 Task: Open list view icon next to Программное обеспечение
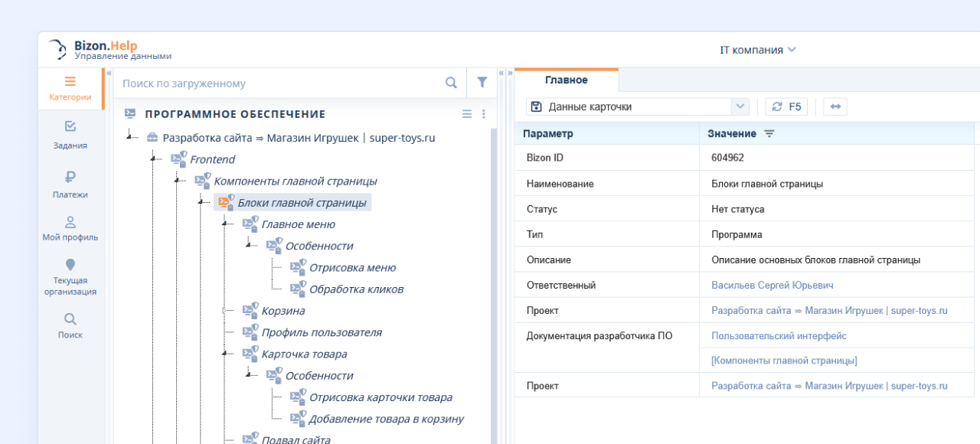(467, 114)
